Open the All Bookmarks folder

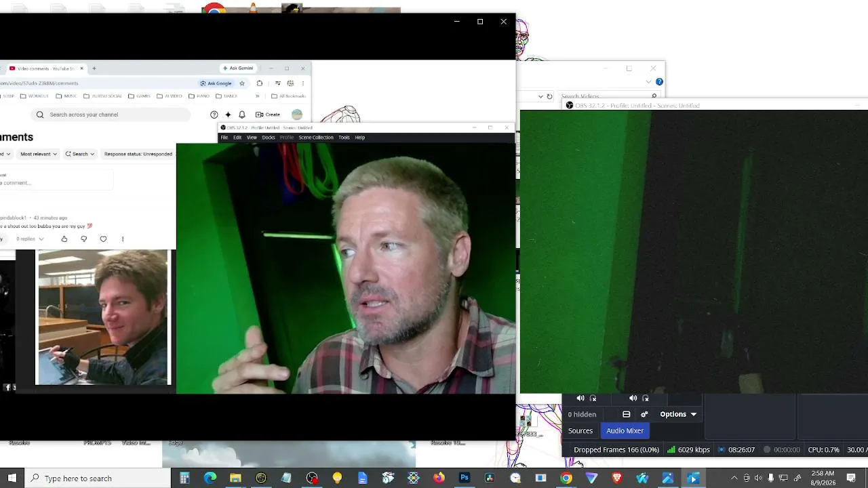tap(289, 96)
